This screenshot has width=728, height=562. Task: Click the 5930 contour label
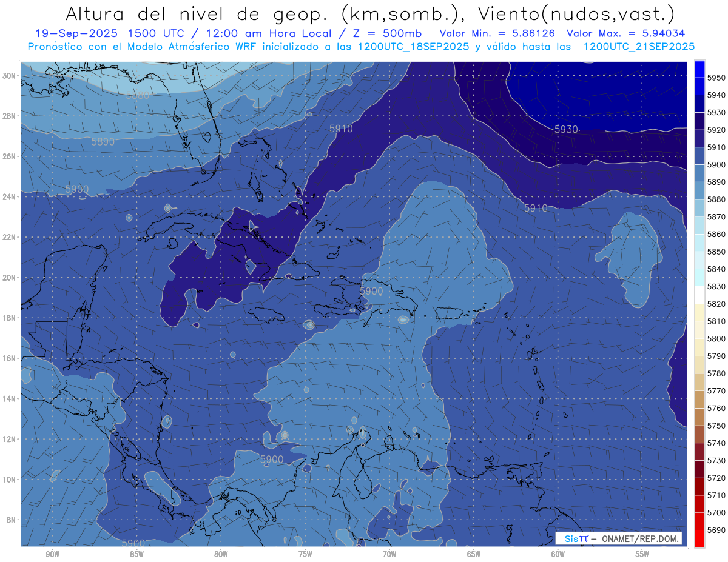(x=566, y=129)
